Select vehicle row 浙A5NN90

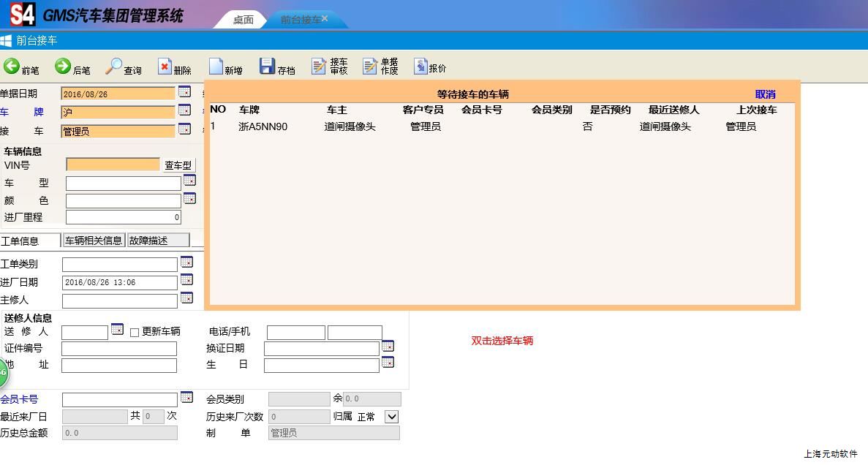click(263, 126)
